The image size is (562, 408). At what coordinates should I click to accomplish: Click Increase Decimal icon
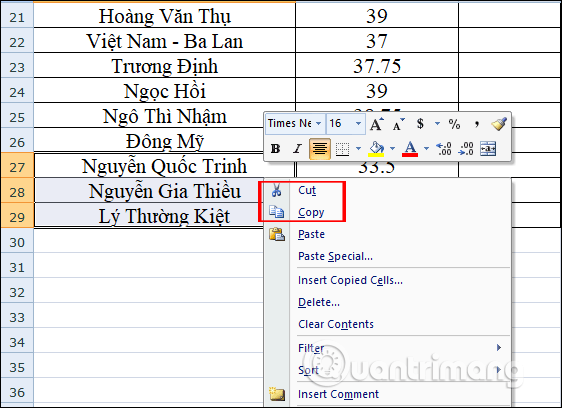[x=444, y=148]
